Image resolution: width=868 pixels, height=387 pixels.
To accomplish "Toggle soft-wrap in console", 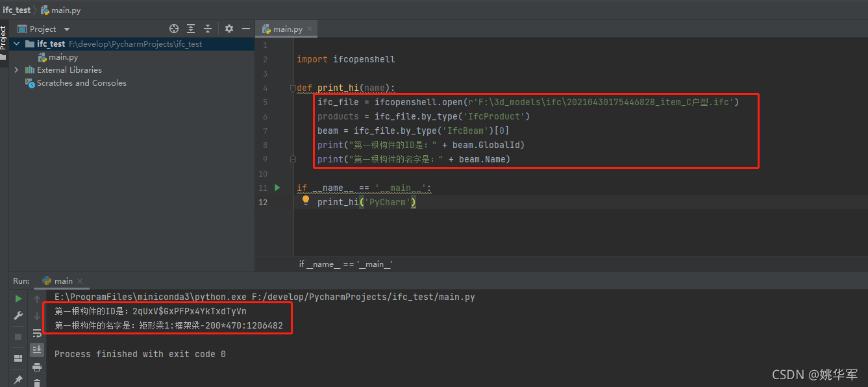I will pyautogui.click(x=37, y=333).
